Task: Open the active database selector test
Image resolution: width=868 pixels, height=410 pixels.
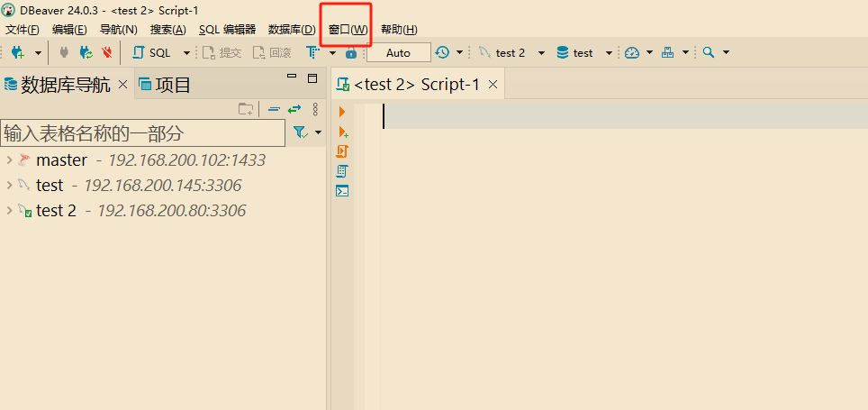Action: tap(584, 52)
